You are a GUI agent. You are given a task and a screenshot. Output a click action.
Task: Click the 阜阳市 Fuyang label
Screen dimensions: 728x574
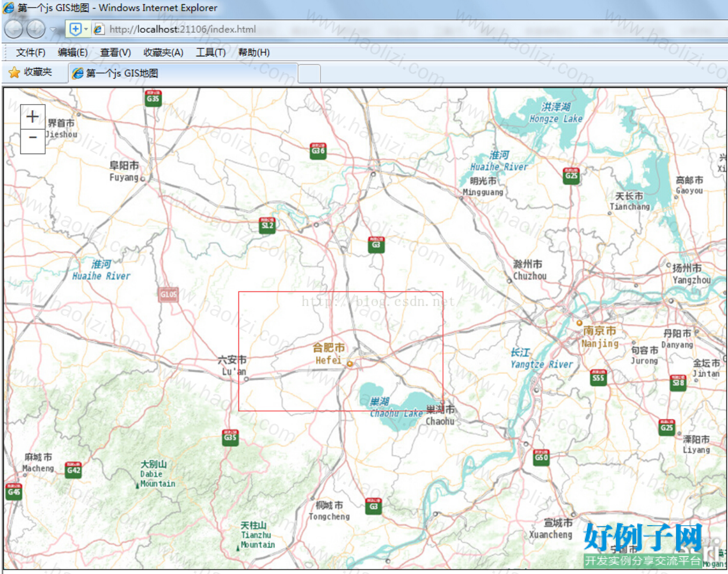[125, 171]
